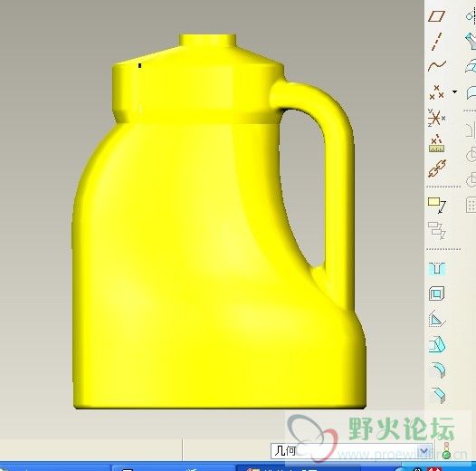Select the Datum Plane tool
This screenshot has width=476, height=471.
pos(436,16)
